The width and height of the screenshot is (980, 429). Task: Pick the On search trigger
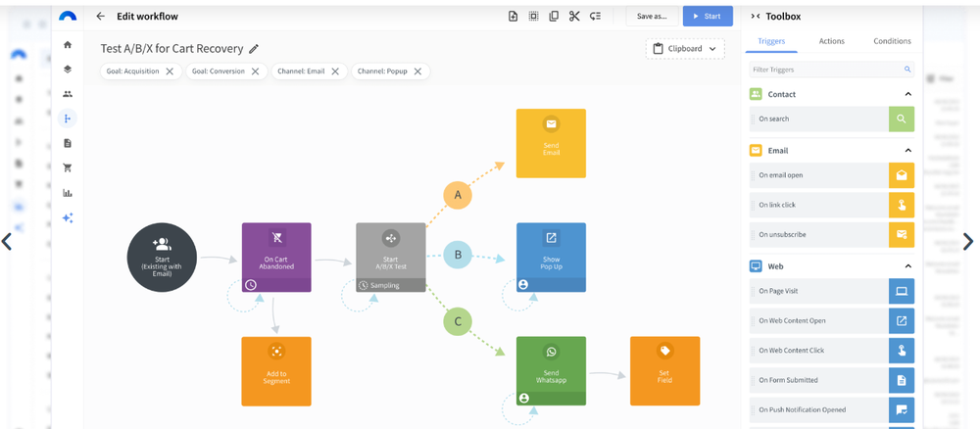pyautogui.click(x=832, y=119)
